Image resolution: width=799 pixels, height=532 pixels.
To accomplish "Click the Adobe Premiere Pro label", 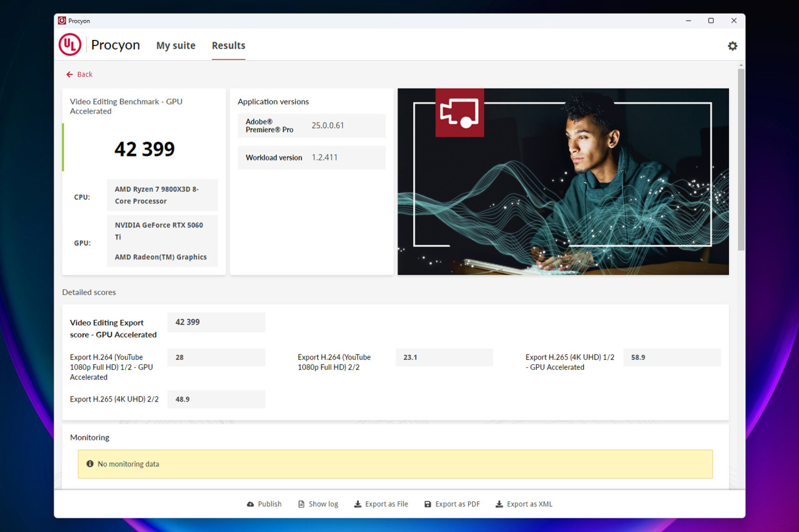I will (x=270, y=125).
